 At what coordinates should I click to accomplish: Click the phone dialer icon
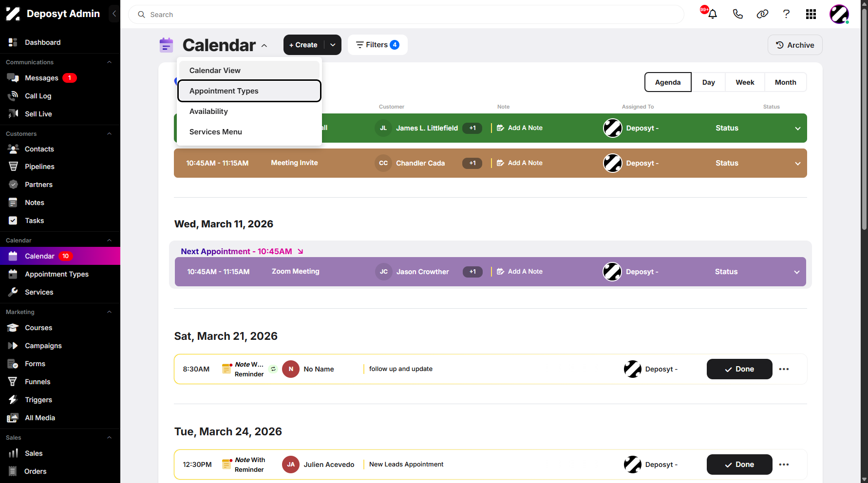click(737, 14)
